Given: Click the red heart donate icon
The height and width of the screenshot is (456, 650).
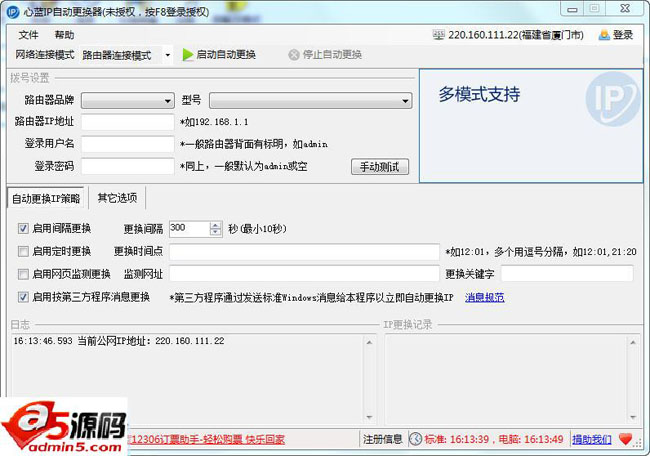Looking at the screenshot, I should (625, 439).
